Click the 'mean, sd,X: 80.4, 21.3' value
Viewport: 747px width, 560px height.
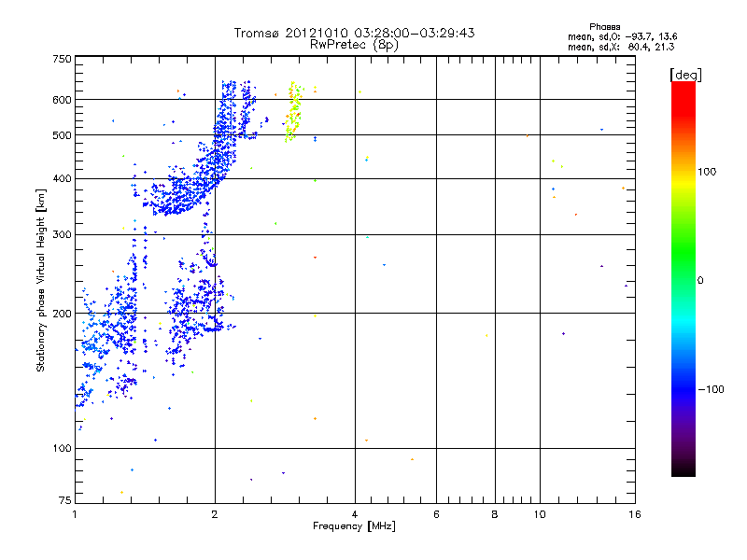621,47
